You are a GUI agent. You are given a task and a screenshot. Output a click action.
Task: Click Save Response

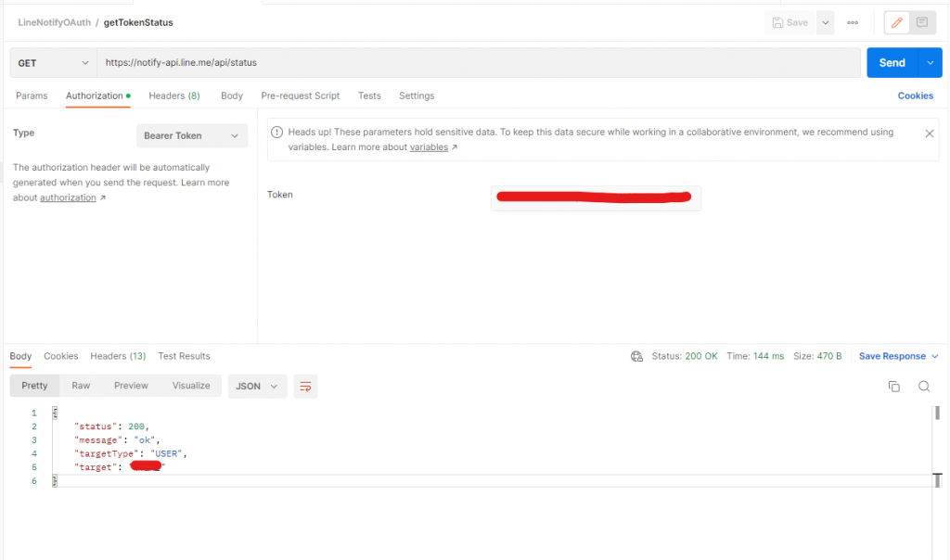[x=892, y=356]
